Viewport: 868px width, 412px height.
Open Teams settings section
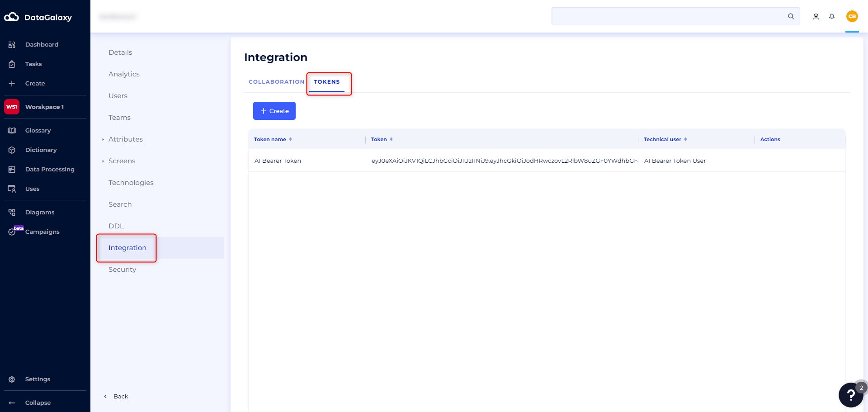point(119,118)
